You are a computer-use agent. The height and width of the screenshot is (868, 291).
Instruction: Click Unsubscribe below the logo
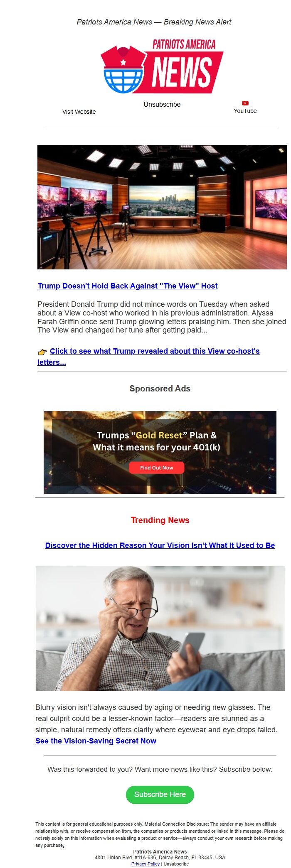pyautogui.click(x=162, y=104)
